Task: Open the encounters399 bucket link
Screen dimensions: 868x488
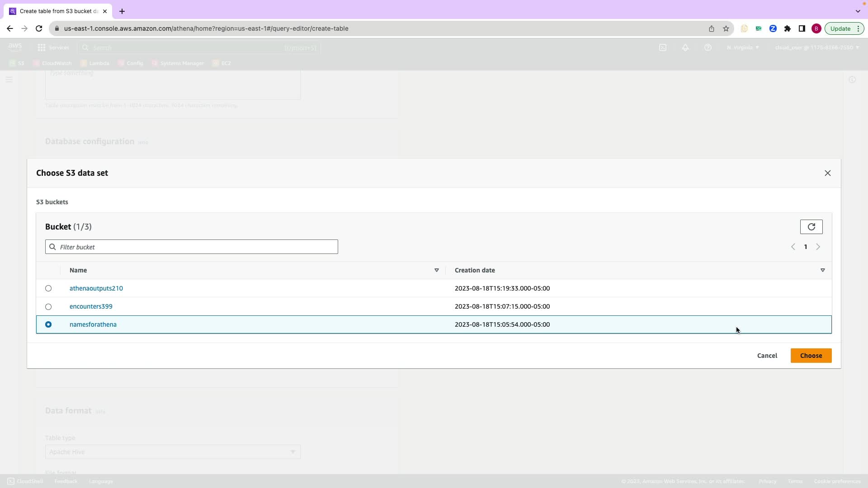Action: click(x=91, y=306)
